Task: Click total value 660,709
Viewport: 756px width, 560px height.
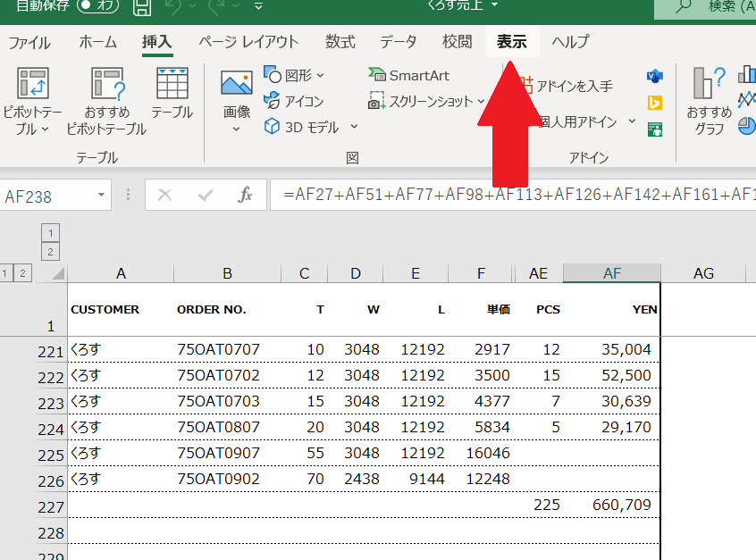Action: pos(612,505)
